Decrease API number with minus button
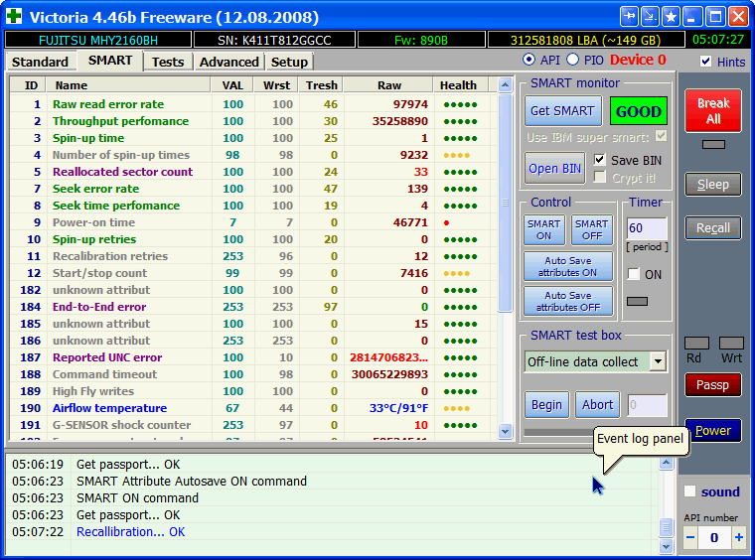The image size is (755, 560). [690, 537]
